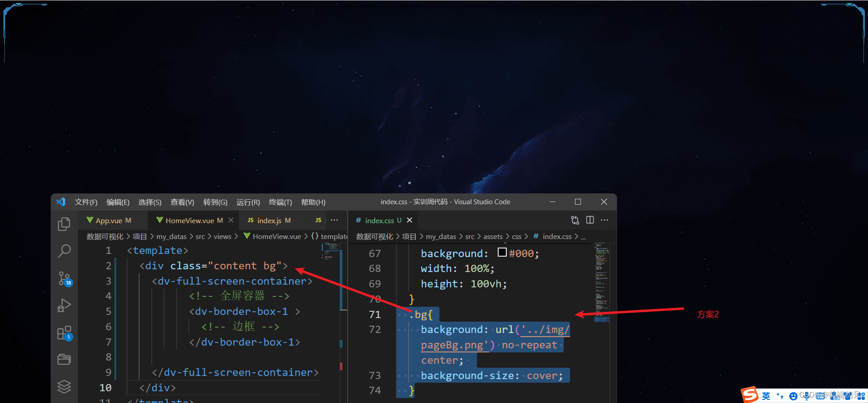Open the Search view in the activity bar

[64, 251]
